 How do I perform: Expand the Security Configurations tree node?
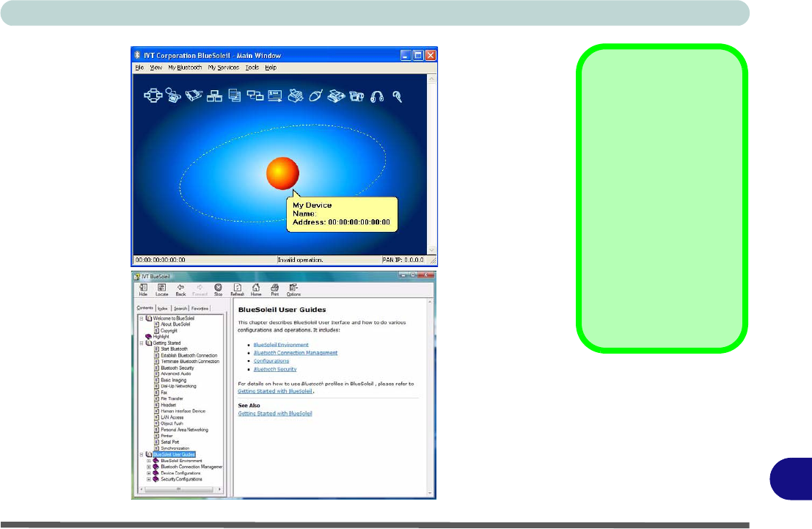[x=149, y=479]
